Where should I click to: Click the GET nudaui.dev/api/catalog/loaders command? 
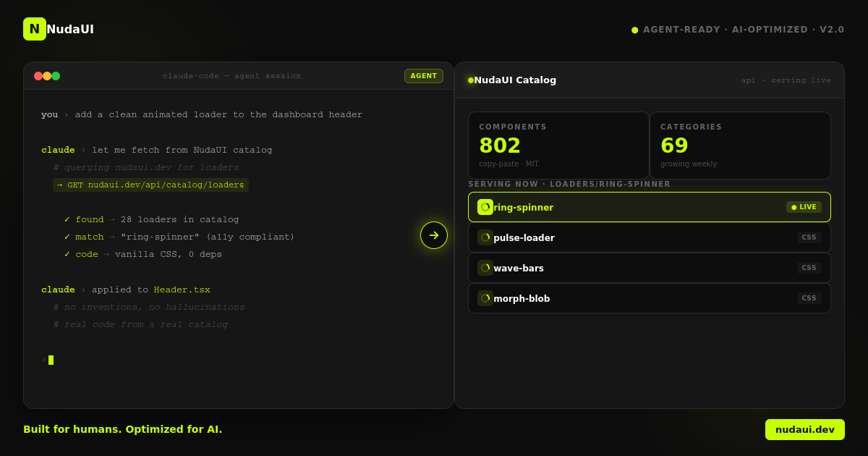(x=150, y=185)
